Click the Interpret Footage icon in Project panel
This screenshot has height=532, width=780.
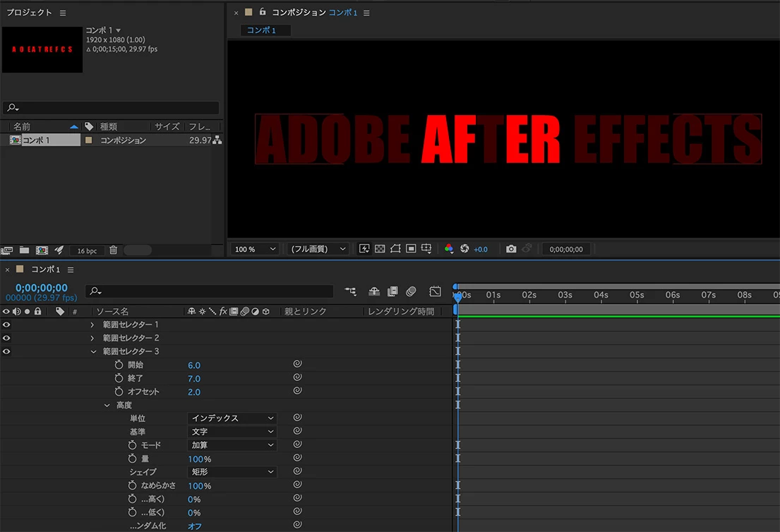coord(7,250)
